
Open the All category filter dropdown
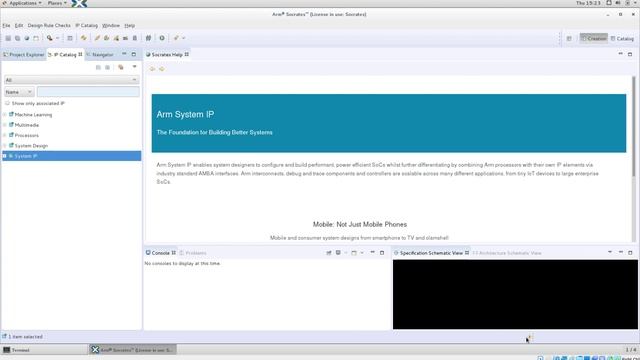pyautogui.click(x=71, y=80)
